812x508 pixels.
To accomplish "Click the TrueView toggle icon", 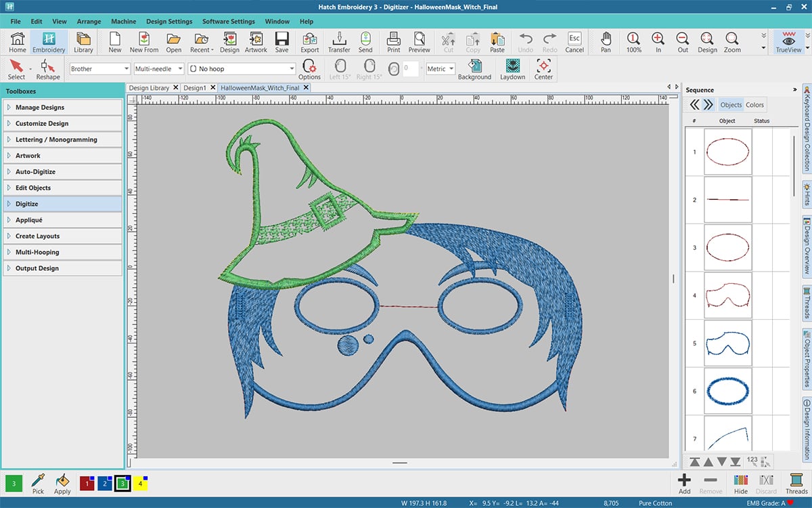I will [788, 41].
